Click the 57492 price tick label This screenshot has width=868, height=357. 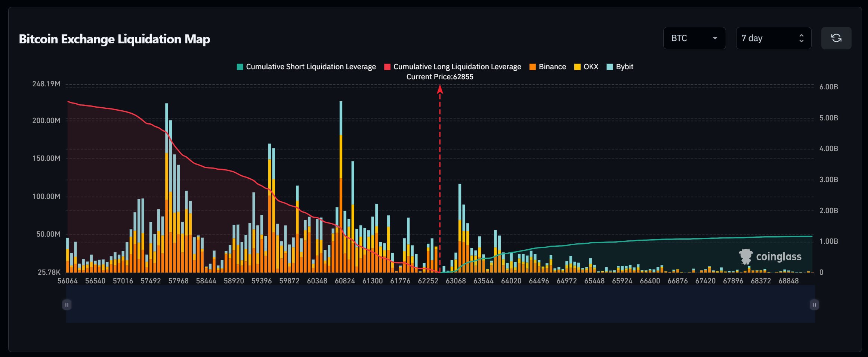(x=151, y=281)
